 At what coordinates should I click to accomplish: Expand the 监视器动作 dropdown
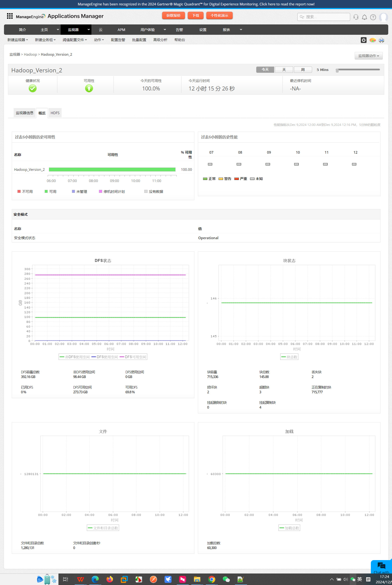tap(368, 56)
